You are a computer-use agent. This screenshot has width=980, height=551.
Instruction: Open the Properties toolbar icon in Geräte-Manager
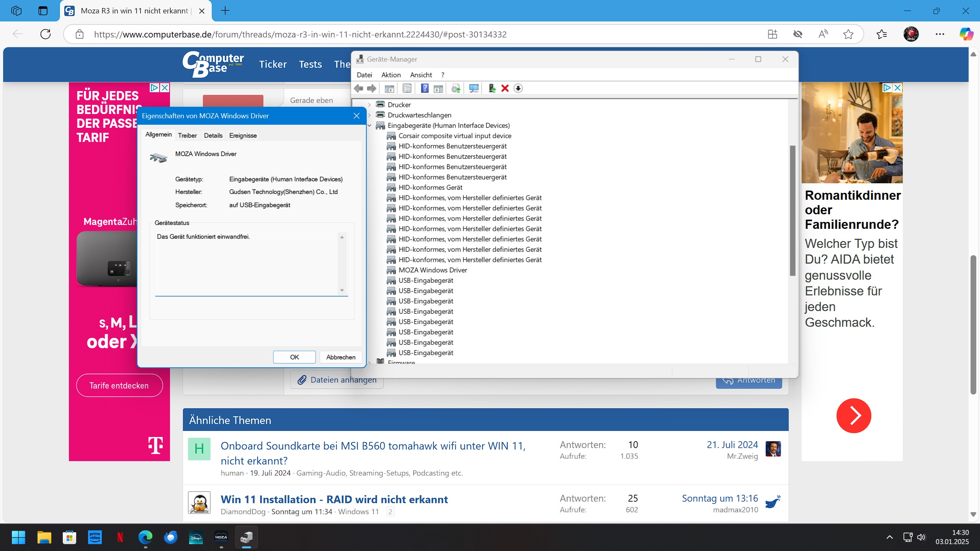pyautogui.click(x=407, y=88)
